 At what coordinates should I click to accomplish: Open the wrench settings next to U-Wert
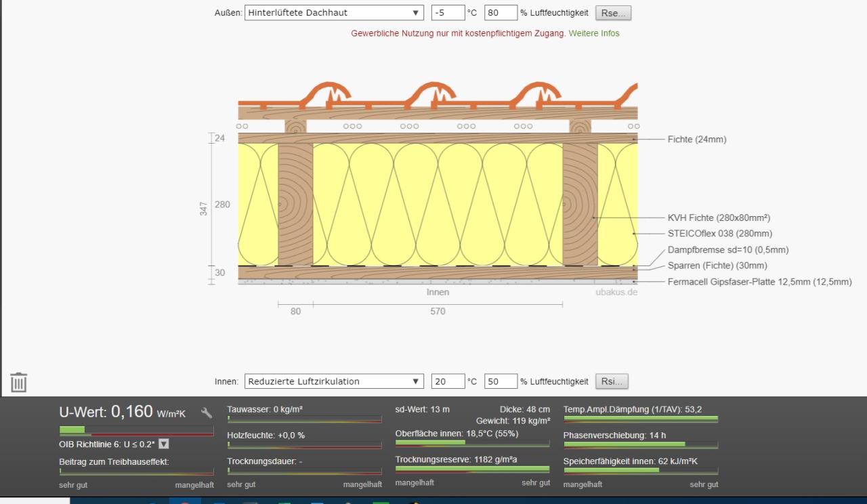tap(207, 413)
